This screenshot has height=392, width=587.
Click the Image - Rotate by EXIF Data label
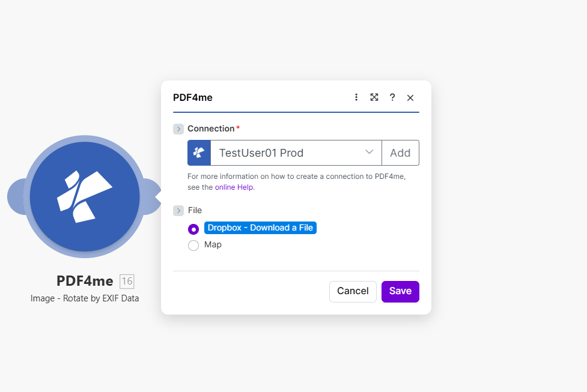coord(85,298)
